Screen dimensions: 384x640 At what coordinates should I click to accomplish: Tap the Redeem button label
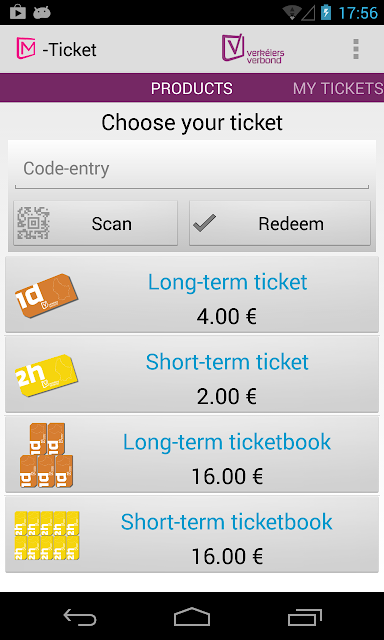(x=291, y=224)
